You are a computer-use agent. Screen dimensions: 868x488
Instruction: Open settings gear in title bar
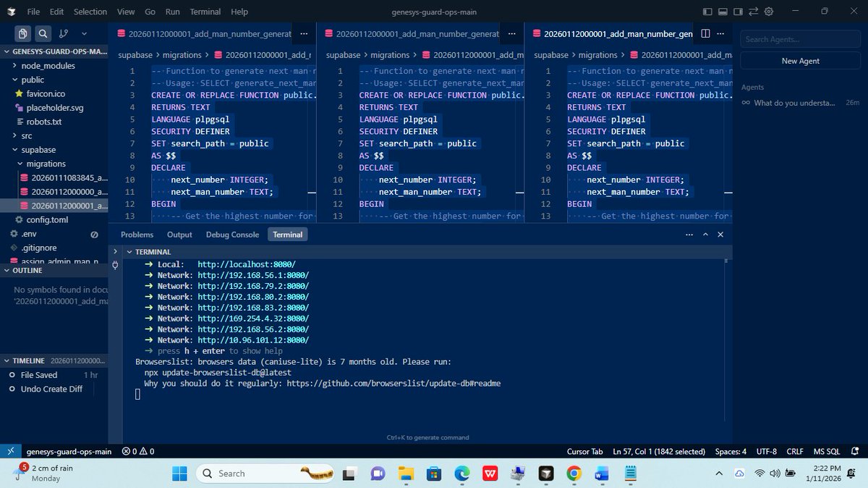[769, 12]
